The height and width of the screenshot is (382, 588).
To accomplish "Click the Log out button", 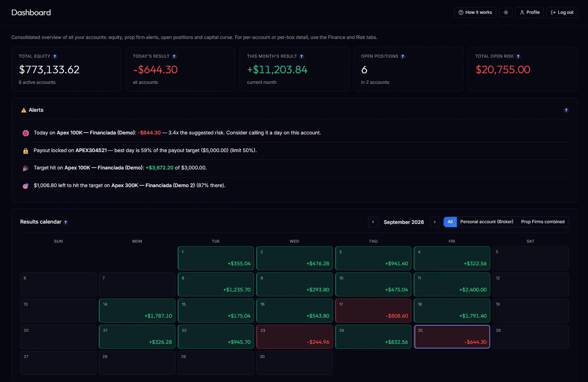I will 562,12.
